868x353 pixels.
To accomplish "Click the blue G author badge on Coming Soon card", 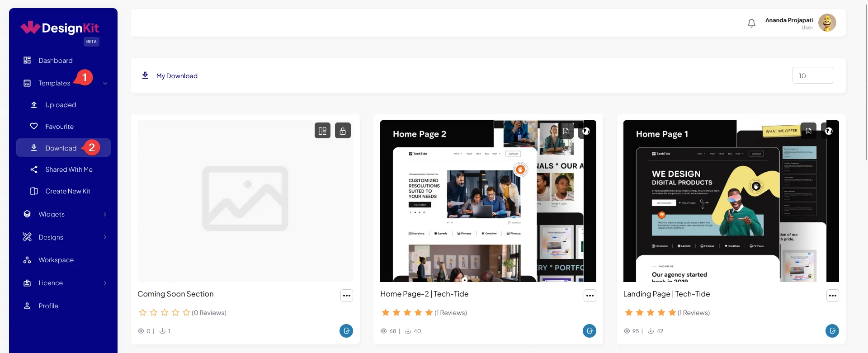I will pyautogui.click(x=346, y=331).
